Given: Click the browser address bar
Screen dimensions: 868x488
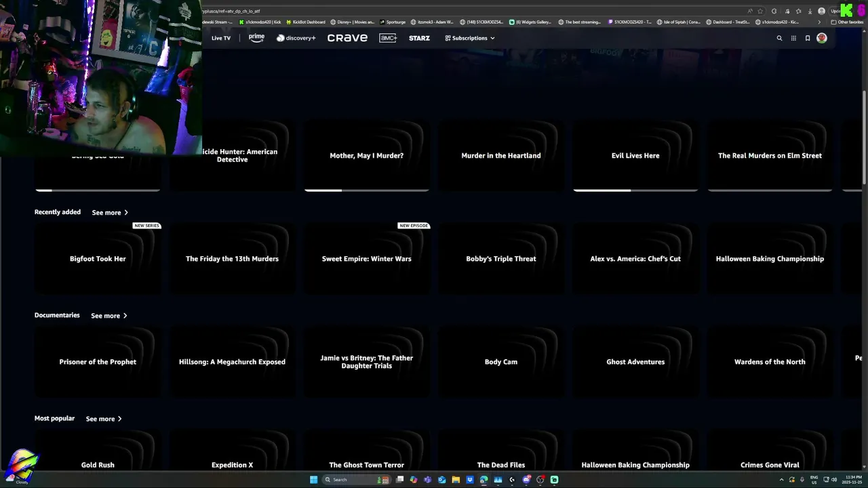Looking at the screenshot, I should pos(475,11).
